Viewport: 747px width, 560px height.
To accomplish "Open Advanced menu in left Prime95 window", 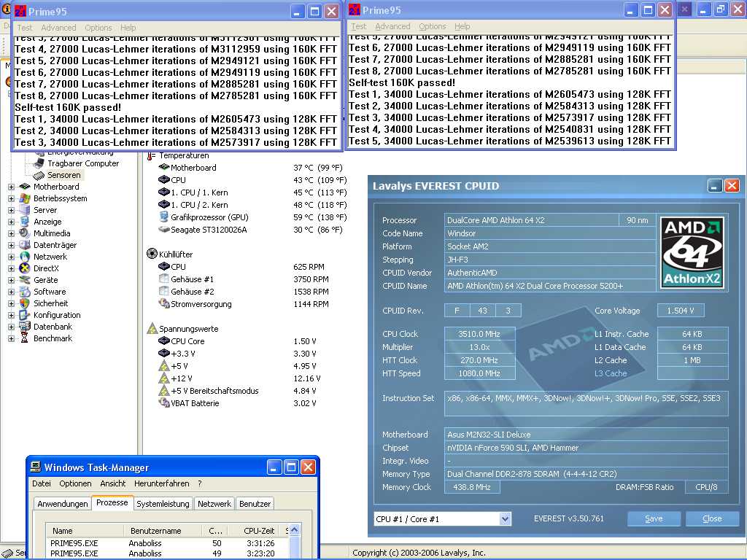I will [58, 28].
